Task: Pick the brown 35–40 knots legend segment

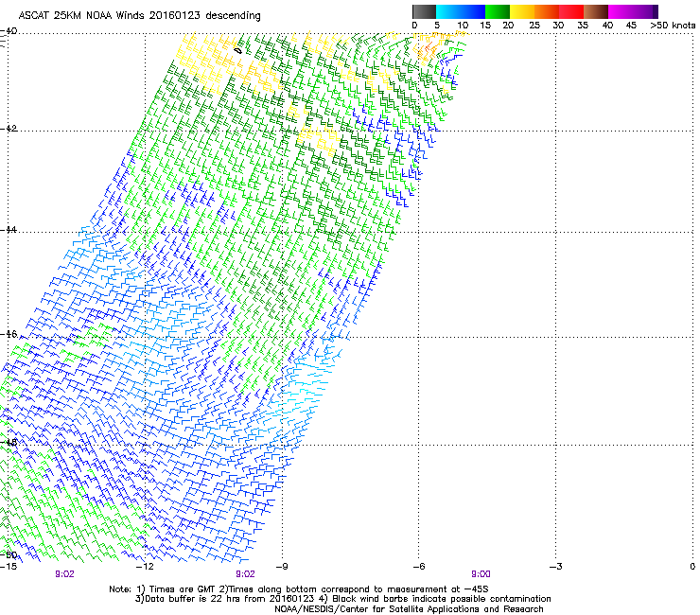Action: pyautogui.click(x=596, y=11)
